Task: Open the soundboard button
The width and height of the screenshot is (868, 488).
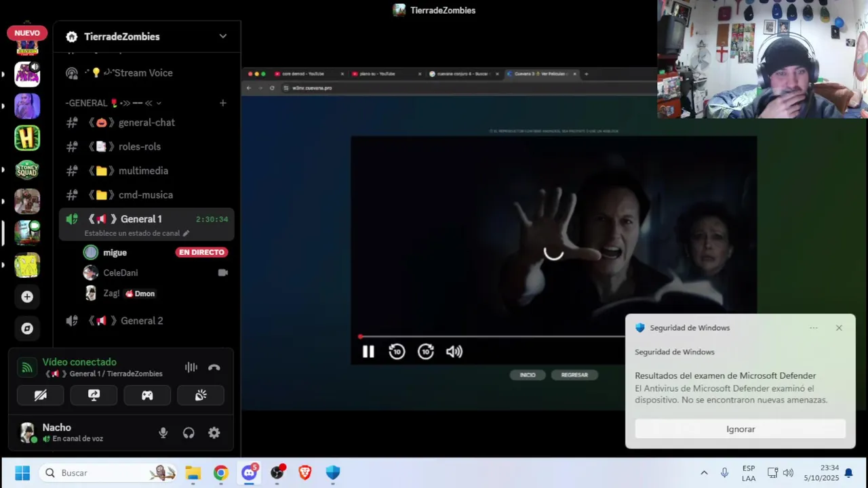Action: click(x=201, y=395)
